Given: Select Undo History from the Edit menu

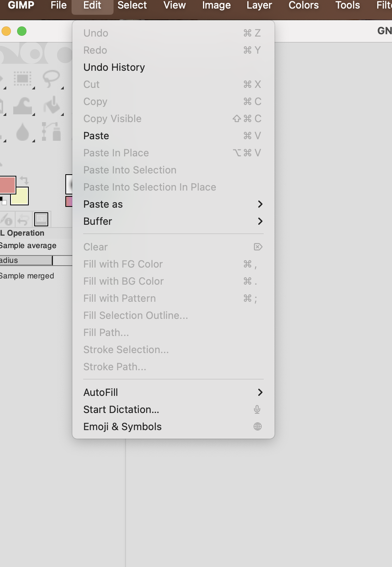Looking at the screenshot, I should pos(114,67).
